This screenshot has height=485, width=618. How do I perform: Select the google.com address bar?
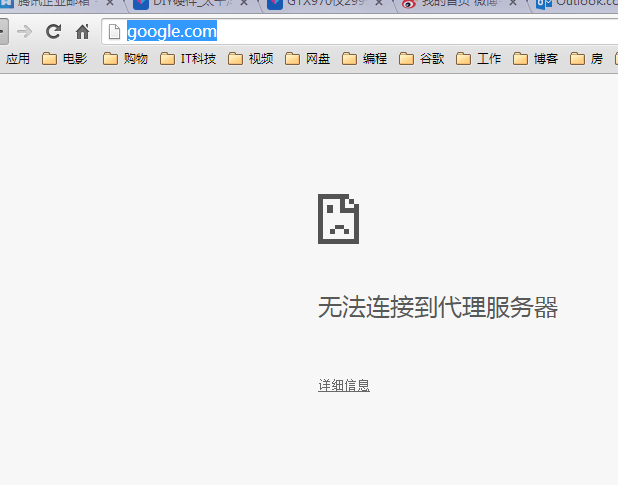pos(359,32)
